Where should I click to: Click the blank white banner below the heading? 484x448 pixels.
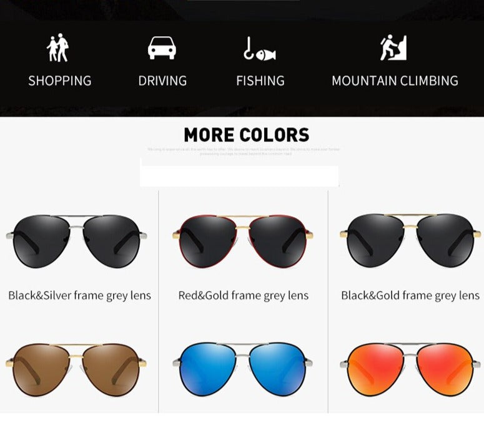click(x=239, y=176)
